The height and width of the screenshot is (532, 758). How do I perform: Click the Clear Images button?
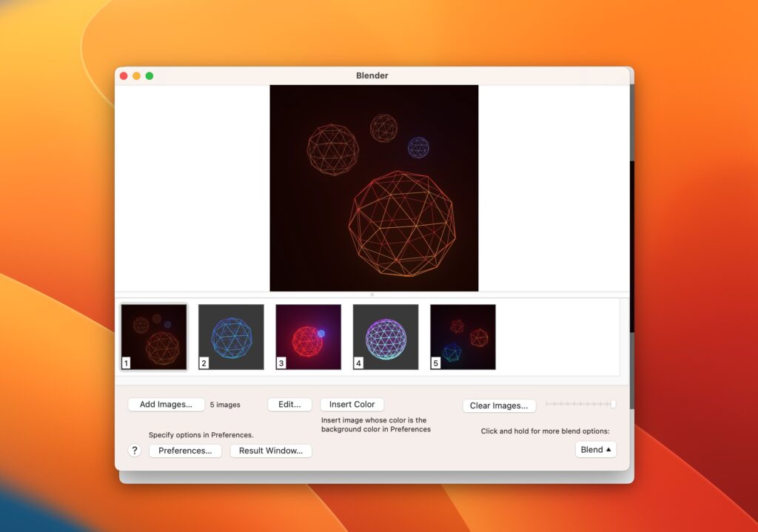point(499,405)
